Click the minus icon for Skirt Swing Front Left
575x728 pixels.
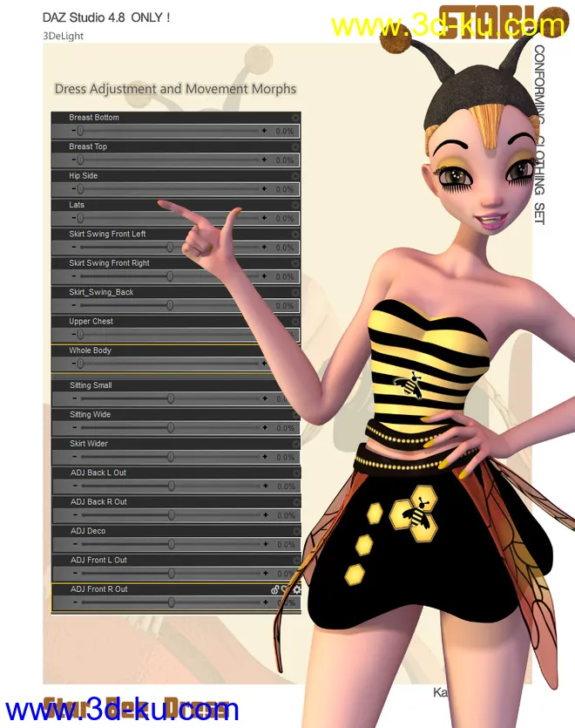coord(74,247)
